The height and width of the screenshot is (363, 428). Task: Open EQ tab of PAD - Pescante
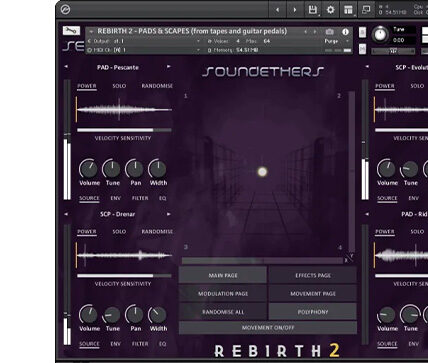[162, 198]
